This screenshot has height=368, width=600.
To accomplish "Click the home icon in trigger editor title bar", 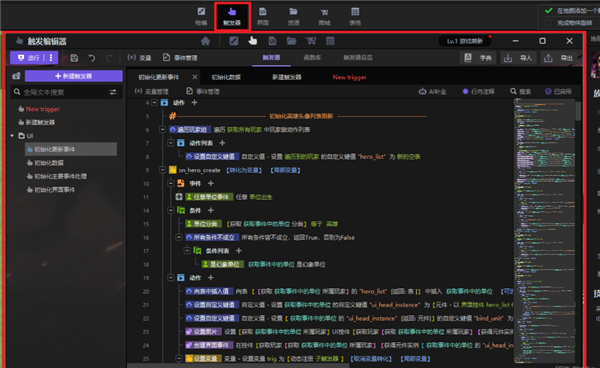I will tap(205, 41).
